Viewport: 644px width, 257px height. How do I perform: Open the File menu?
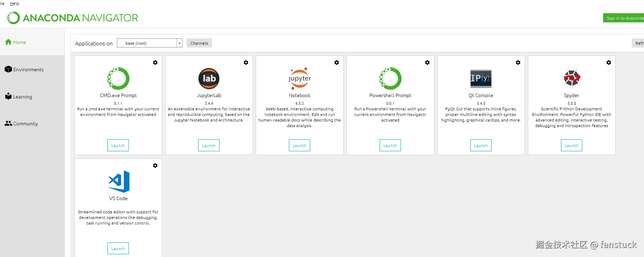(2, 3)
